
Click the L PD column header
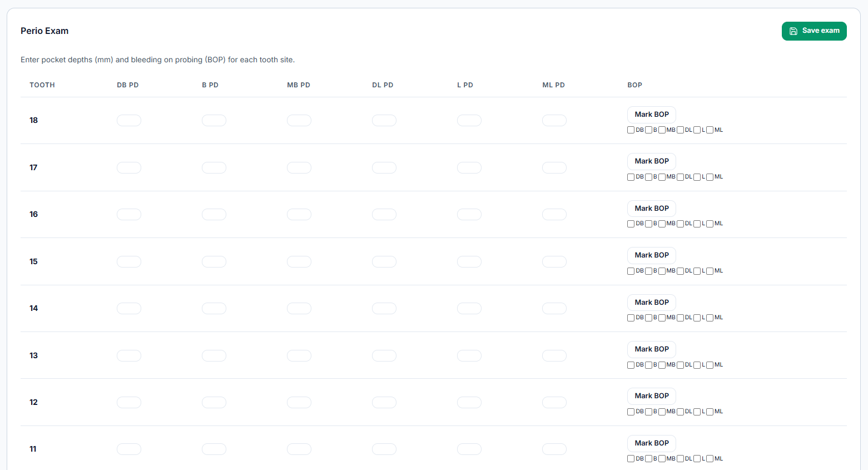[465, 85]
